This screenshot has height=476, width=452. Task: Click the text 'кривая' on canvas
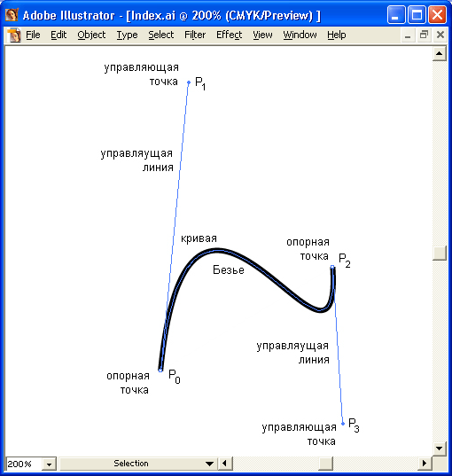coord(199,238)
